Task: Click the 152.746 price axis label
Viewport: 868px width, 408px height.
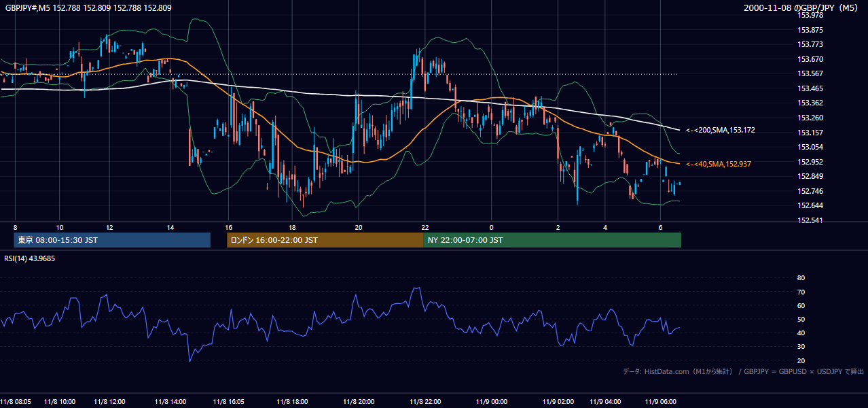Action: (810, 191)
